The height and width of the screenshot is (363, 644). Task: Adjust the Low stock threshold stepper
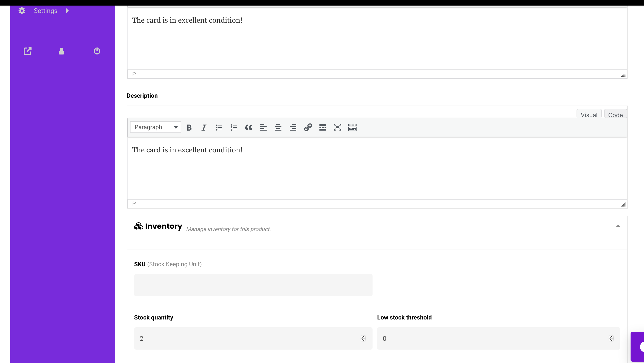(x=611, y=338)
